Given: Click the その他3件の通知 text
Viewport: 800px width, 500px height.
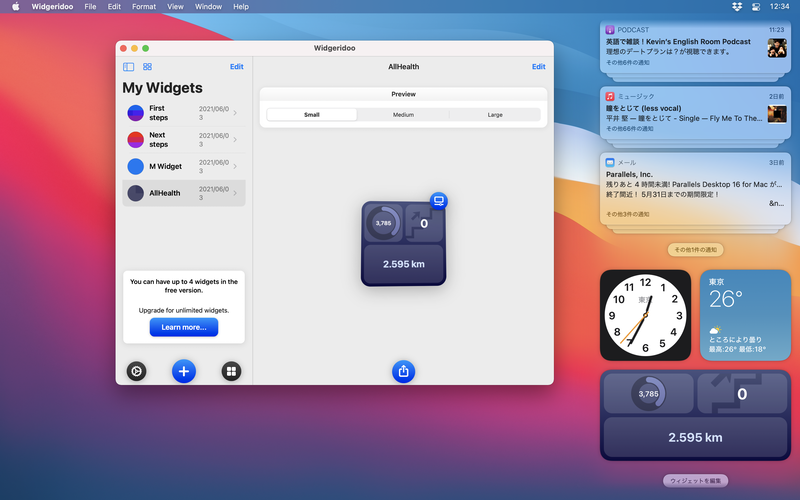Looking at the screenshot, I should pyautogui.click(x=628, y=214).
